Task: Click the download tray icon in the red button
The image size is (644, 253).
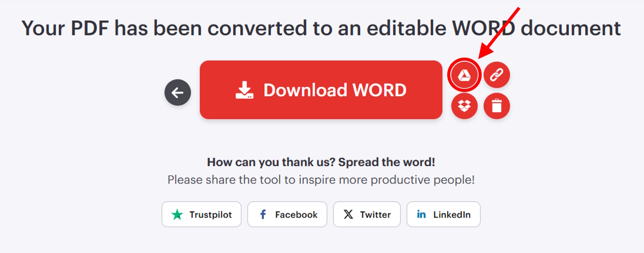Action: [x=244, y=90]
